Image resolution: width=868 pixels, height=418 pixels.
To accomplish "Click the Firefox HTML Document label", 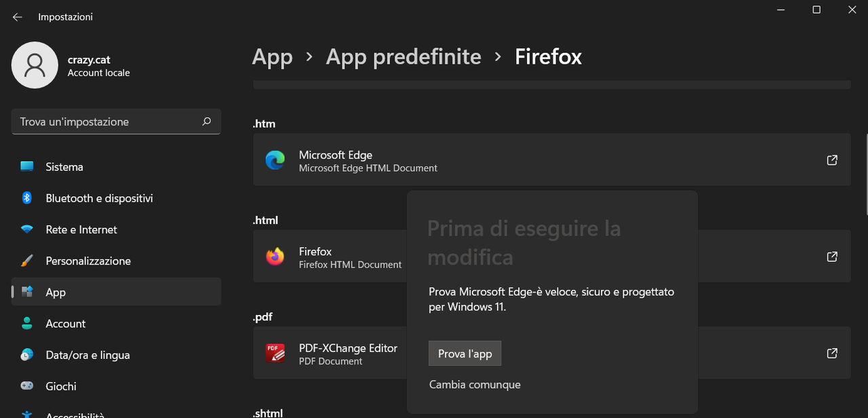I will pyautogui.click(x=350, y=265).
